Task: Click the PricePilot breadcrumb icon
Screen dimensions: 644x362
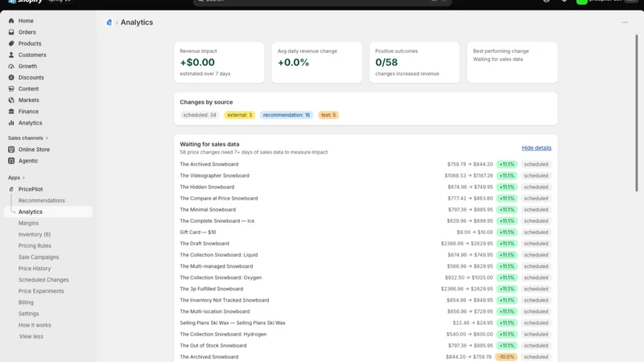Action: pos(109,23)
